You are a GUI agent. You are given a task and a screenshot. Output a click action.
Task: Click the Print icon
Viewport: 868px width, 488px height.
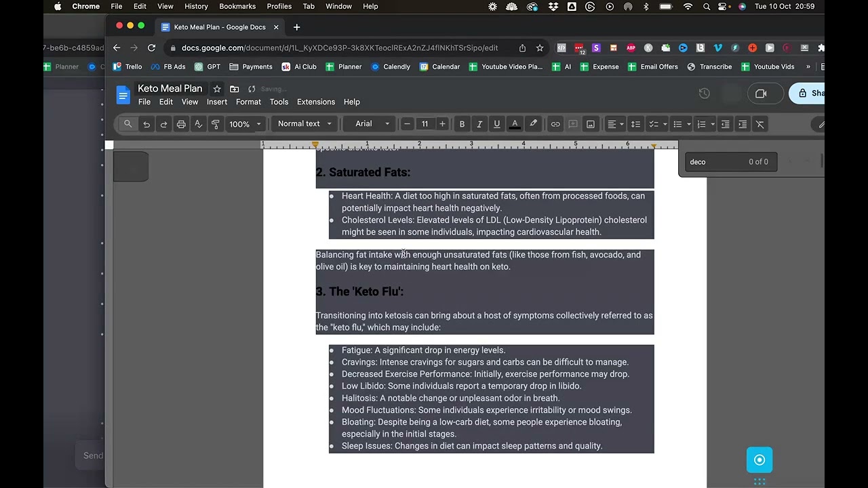(181, 124)
